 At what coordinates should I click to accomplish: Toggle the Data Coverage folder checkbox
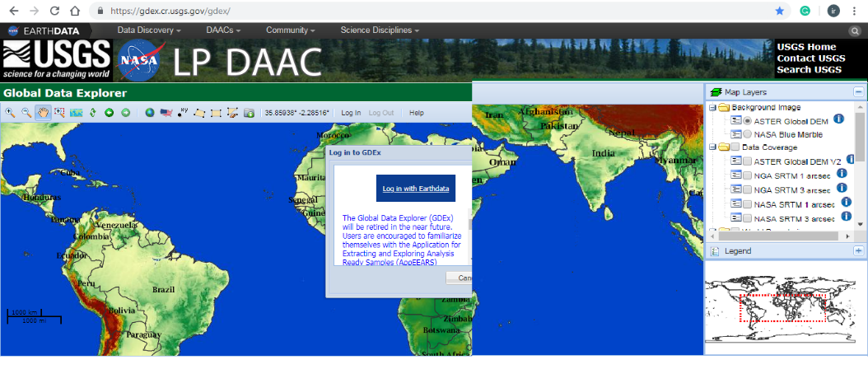tap(735, 147)
